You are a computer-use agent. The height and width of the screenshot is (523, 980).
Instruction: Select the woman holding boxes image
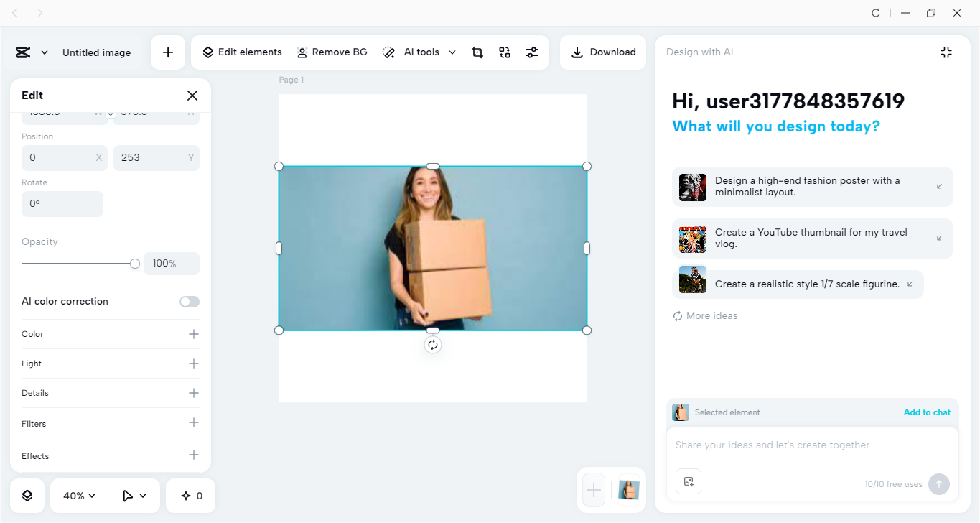433,249
